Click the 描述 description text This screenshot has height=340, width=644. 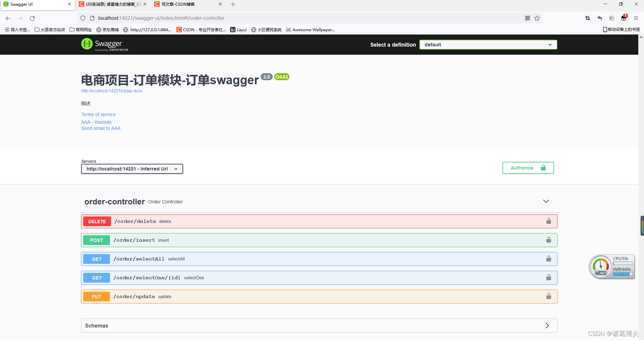pos(86,103)
